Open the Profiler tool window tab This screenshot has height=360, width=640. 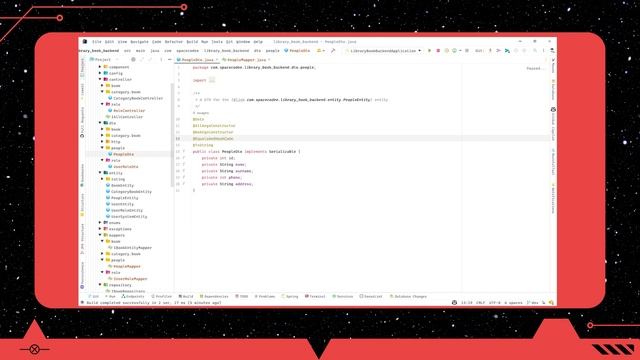pyautogui.click(x=162, y=296)
